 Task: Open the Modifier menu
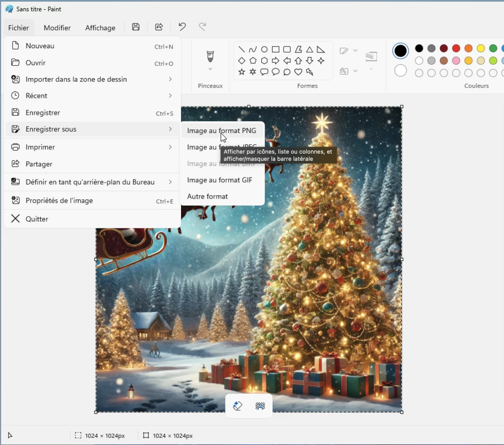[57, 28]
